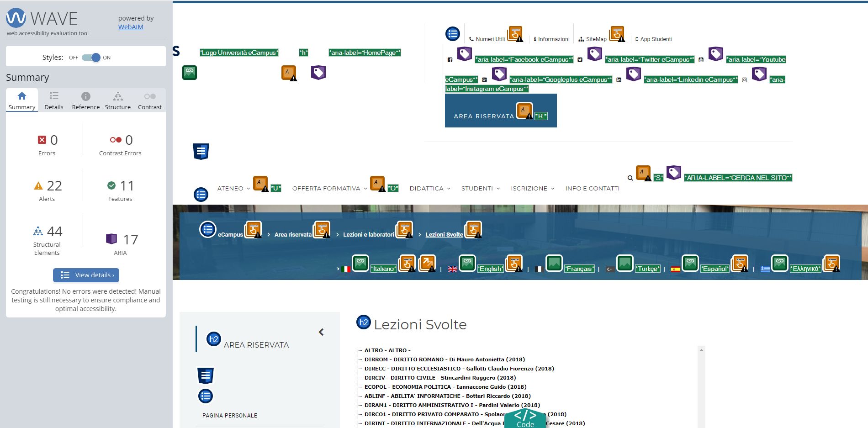Select the Contrast tab
Viewport: 868px width, 428px height.
click(149, 100)
